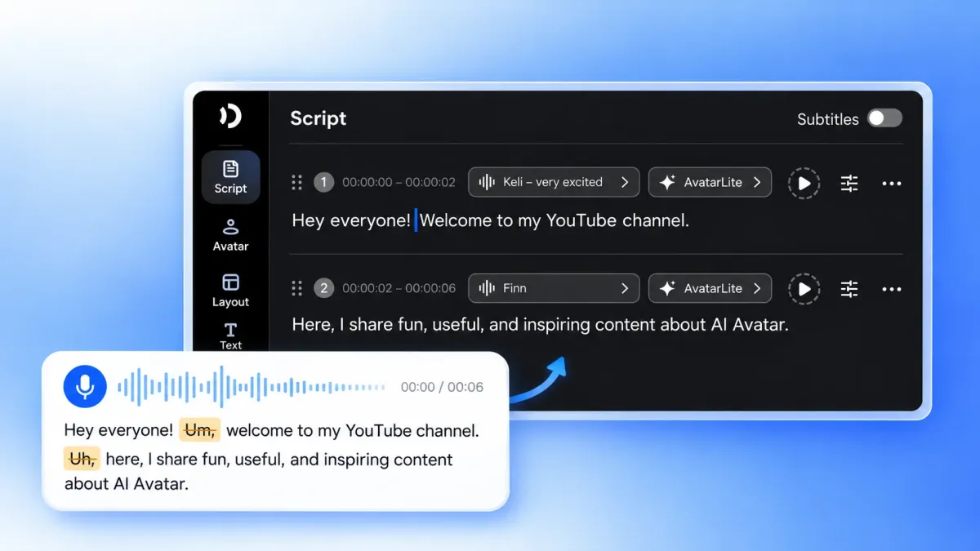
Task: Open settings sliders for scene 1
Action: pyautogui.click(x=849, y=183)
